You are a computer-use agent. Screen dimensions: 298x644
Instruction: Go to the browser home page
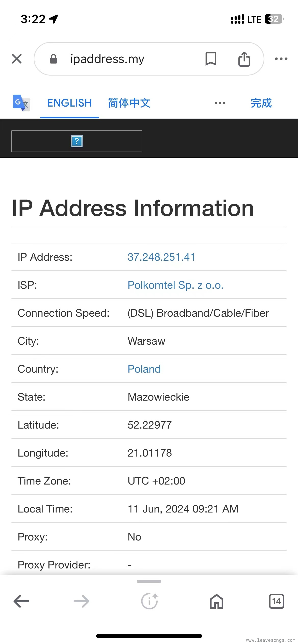pos(216,601)
